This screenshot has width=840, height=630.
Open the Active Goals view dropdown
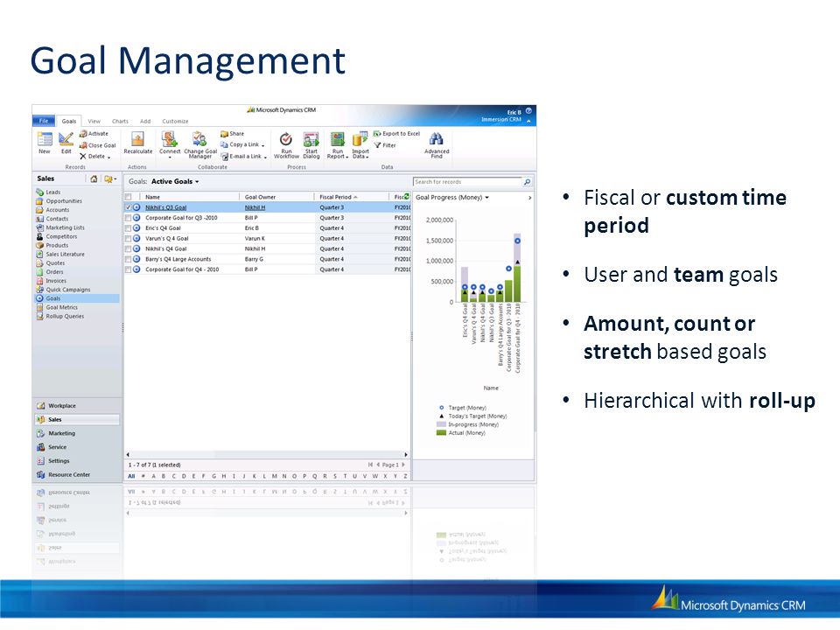coord(197,182)
